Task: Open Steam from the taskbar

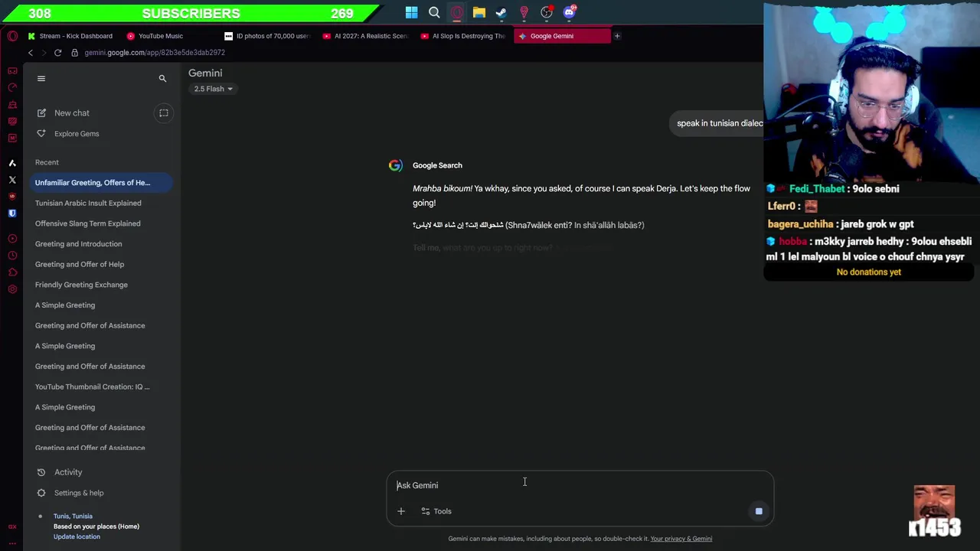Action: tap(501, 12)
